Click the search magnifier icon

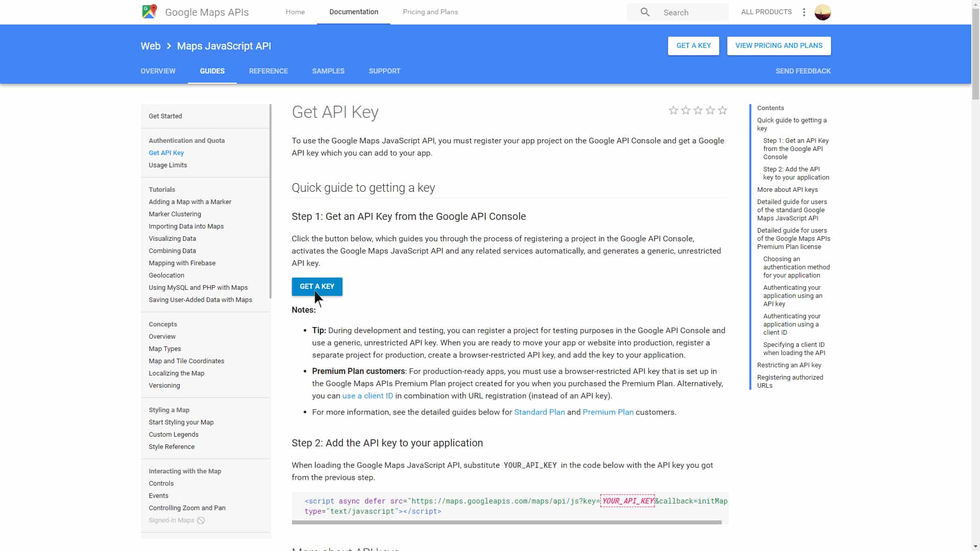coord(645,12)
